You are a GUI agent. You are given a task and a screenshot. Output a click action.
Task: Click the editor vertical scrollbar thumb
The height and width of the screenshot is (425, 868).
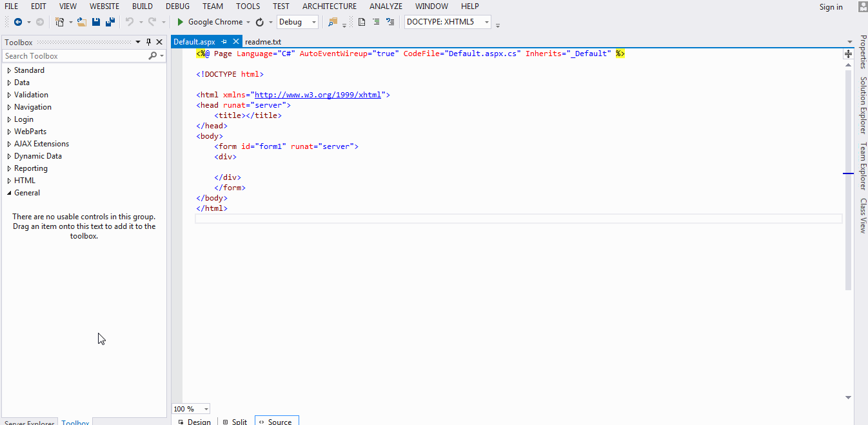tap(849, 180)
